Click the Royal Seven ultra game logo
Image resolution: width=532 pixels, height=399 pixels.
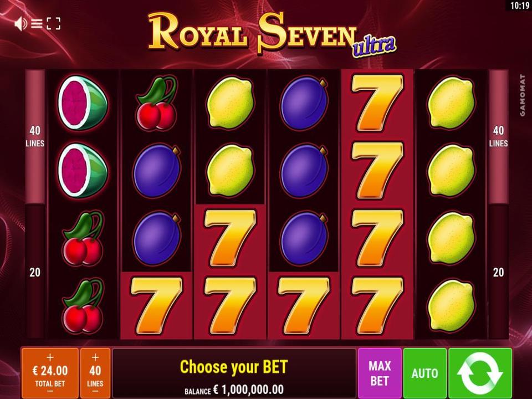coord(272,34)
